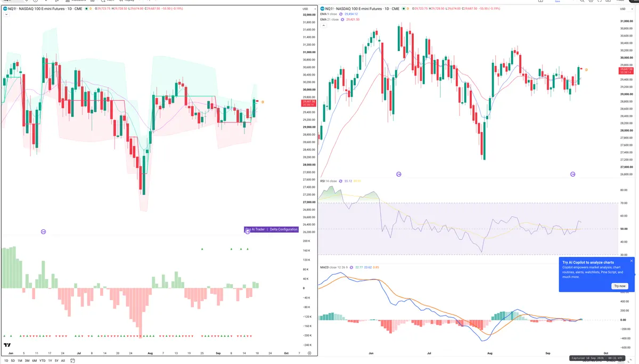Select the 5Y time range
Image resolution: width=639 pixels, height=364 pixels.
(56, 360)
